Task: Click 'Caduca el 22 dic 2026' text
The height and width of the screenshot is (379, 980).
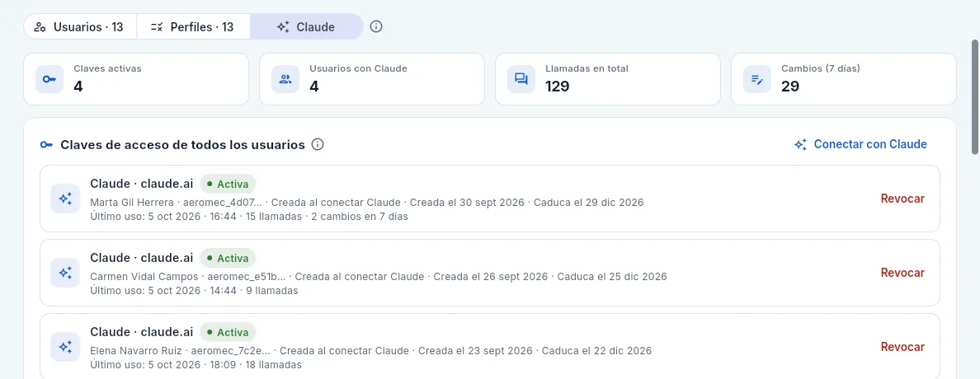Action: [597, 351]
